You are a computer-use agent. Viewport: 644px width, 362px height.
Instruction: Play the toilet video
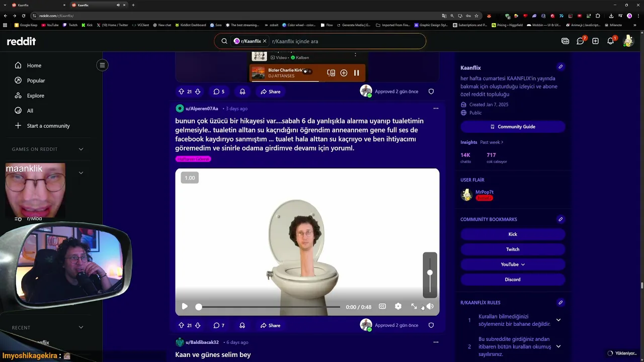(x=185, y=307)
